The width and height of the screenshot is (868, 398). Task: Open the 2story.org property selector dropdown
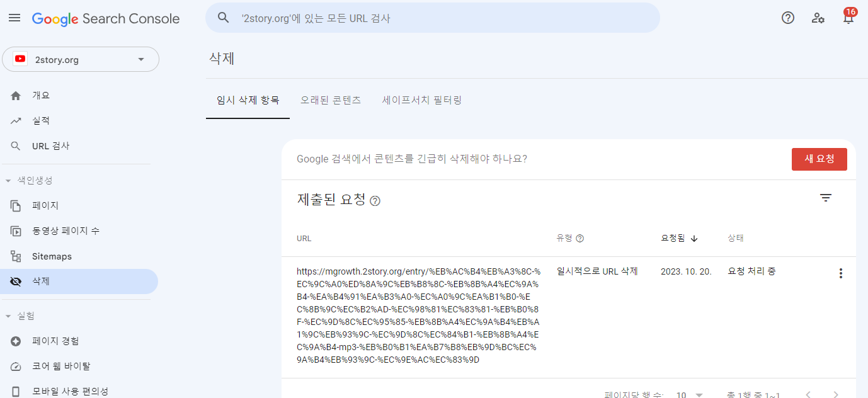[x=81, y=59]
